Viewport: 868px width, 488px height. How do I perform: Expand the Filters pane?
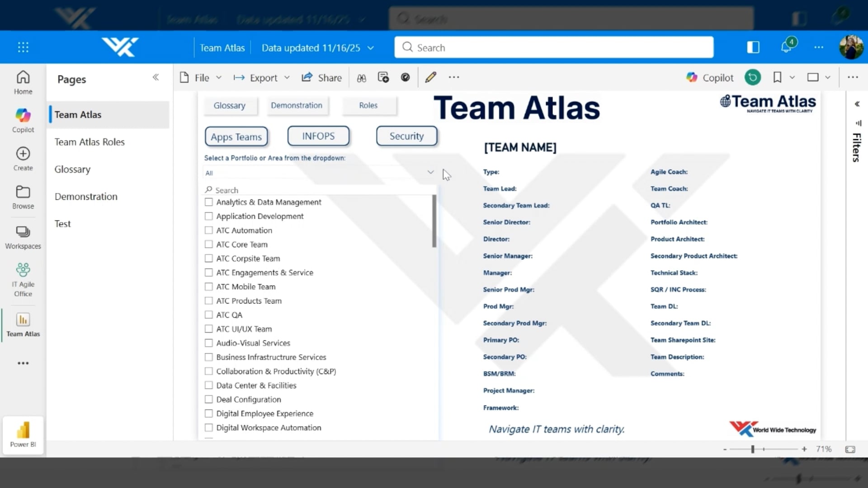click(857, 104)
